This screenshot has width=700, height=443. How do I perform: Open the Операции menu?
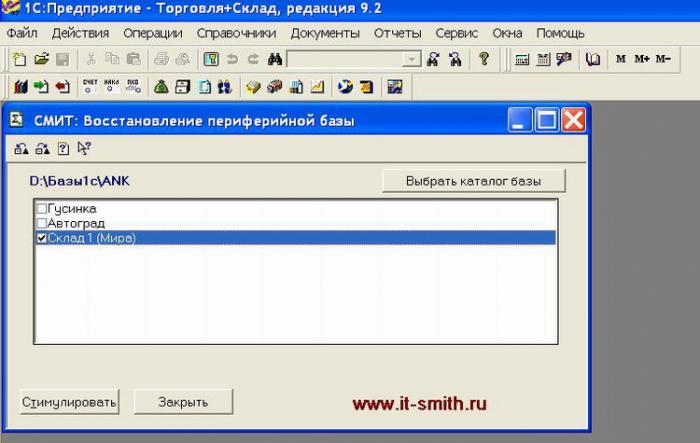(153, 33)
